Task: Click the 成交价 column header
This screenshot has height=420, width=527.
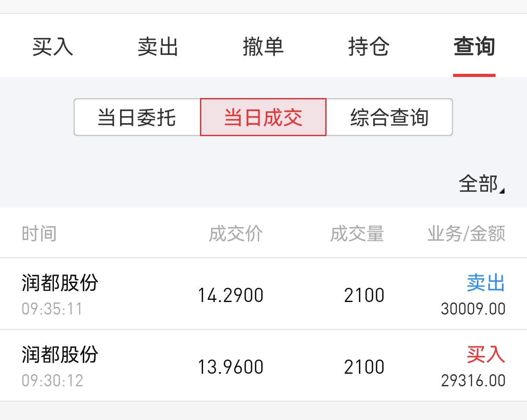Action: click(236, 234)
